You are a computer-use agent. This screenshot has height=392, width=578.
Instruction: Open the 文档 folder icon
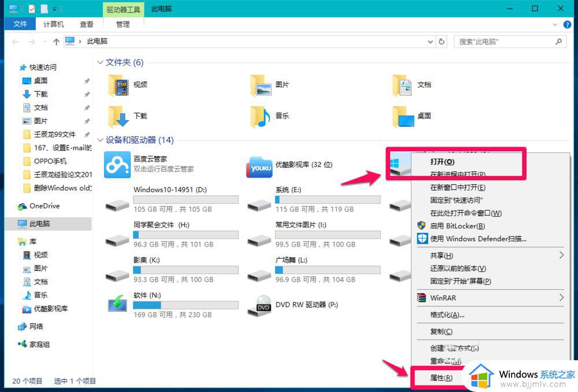[402, 85]
